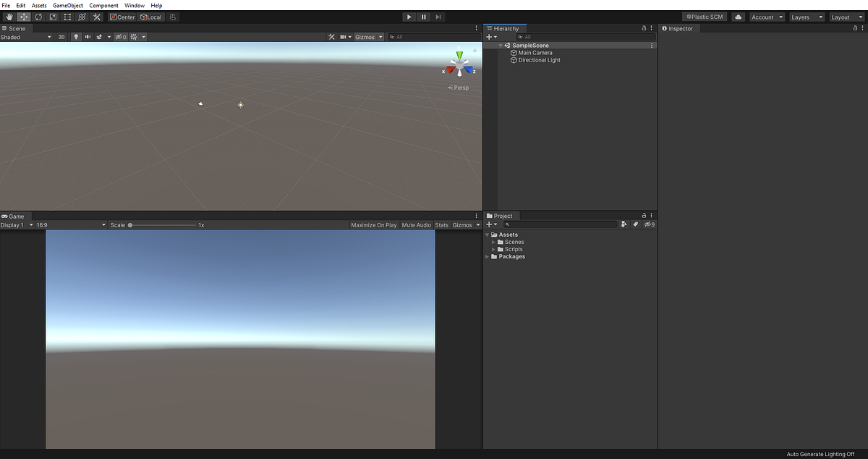
Task: Click the Unity cloud services icon
Action: click(738, 17)
